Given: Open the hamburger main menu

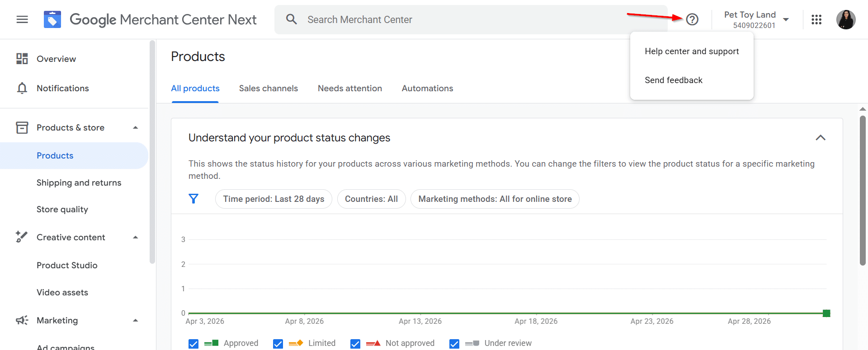Looking at the screenshot, I should pyautogui.click(x=22, y=19).
